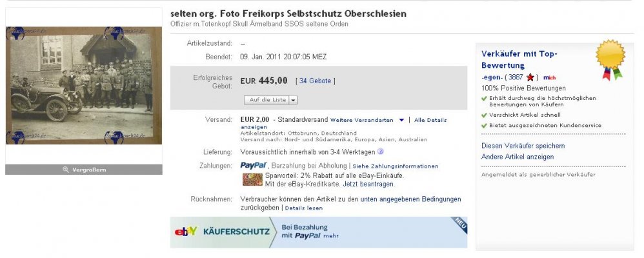
Task: Click the gold Top-rated seller ribbon badge
Action: coord(610,59)
